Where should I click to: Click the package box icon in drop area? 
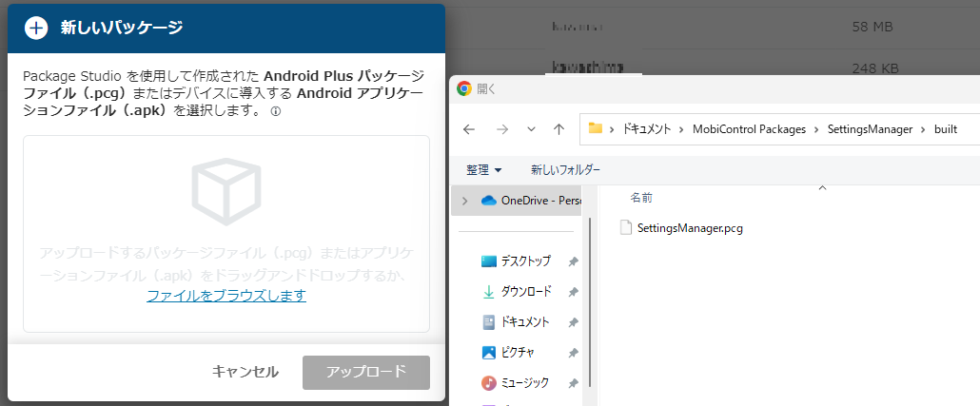click(226, 191)
